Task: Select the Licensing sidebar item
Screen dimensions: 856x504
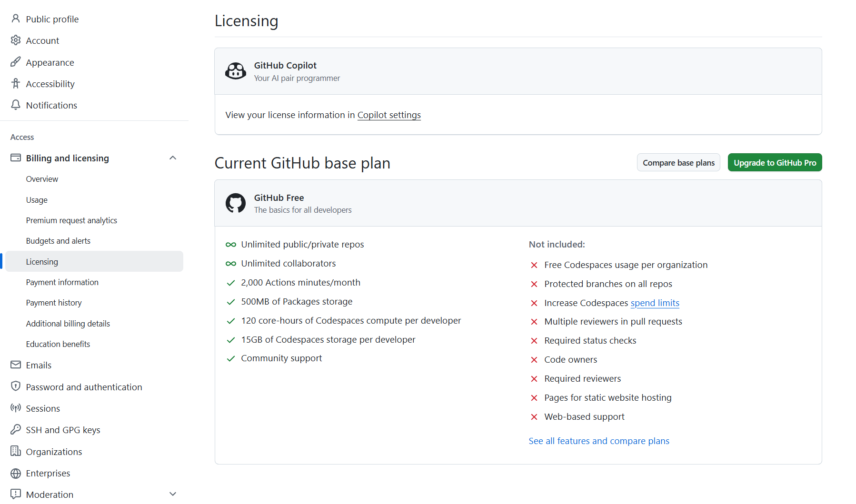Action: 94,261
